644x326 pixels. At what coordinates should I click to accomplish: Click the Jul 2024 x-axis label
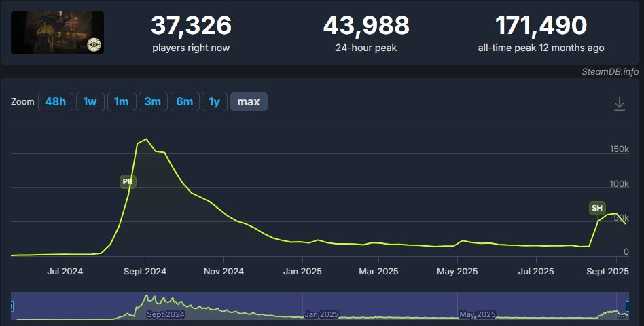pos(65,272)
